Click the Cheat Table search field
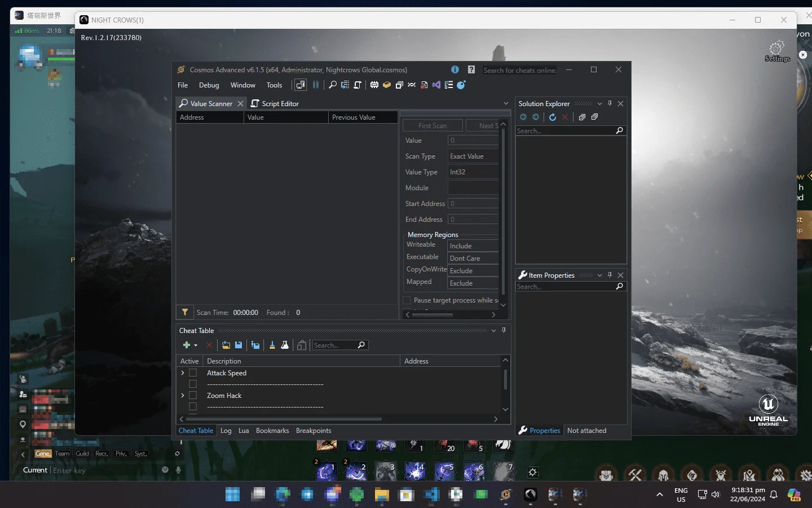 (x=340, y=345)
